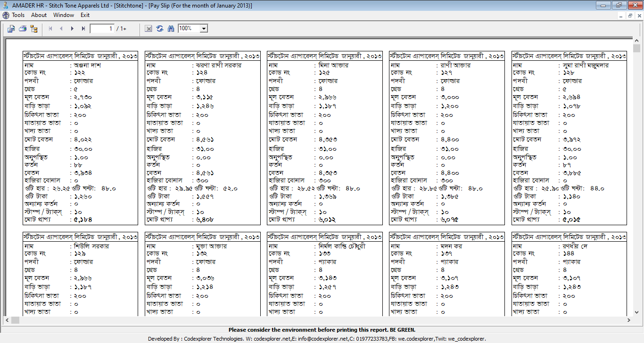Viewport: 644px width, 343px height.
Task: Open the 100% zoom level dropdown
Action: tap(204, 29)
